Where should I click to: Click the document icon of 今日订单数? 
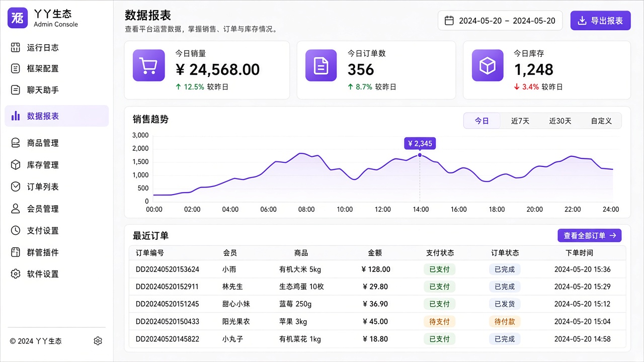[321, 65]
